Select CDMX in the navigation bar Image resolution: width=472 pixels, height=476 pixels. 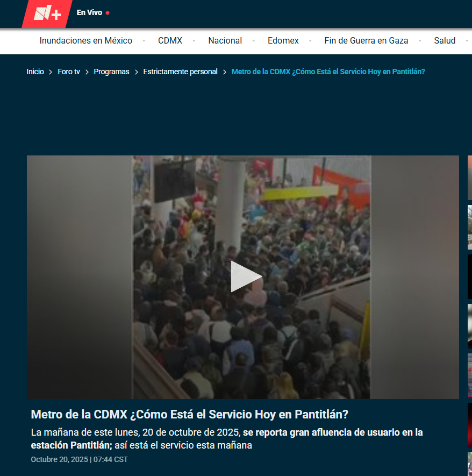tap(170, 41)
